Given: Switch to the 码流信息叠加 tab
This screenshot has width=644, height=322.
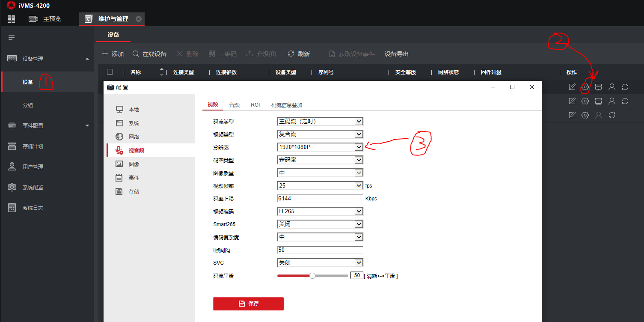Looking at the screenshot, I should tap(287, 105).
